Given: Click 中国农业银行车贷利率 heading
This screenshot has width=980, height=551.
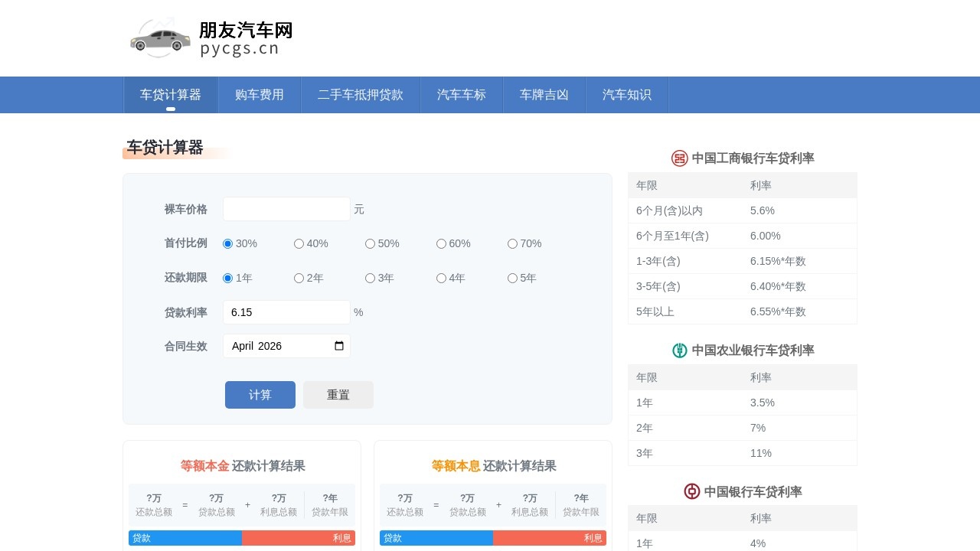Looking at the screenshot, I should pyautogui.click(x=753, y=350).
